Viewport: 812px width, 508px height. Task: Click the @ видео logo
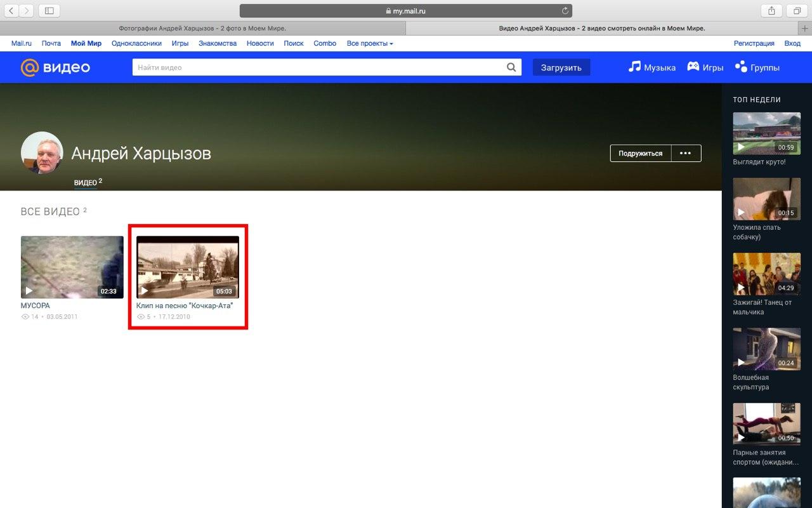tap(55, 67)
